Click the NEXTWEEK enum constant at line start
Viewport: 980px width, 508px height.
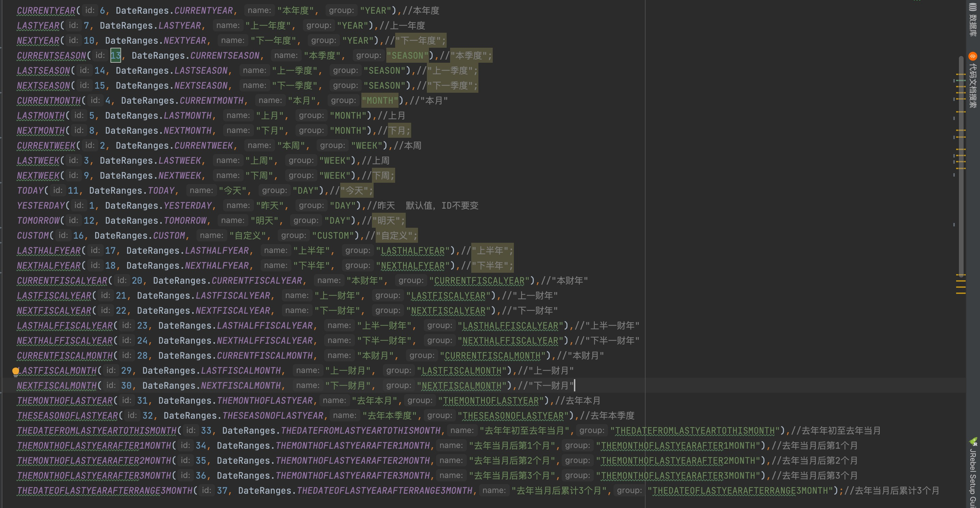[x=38, y=176]
